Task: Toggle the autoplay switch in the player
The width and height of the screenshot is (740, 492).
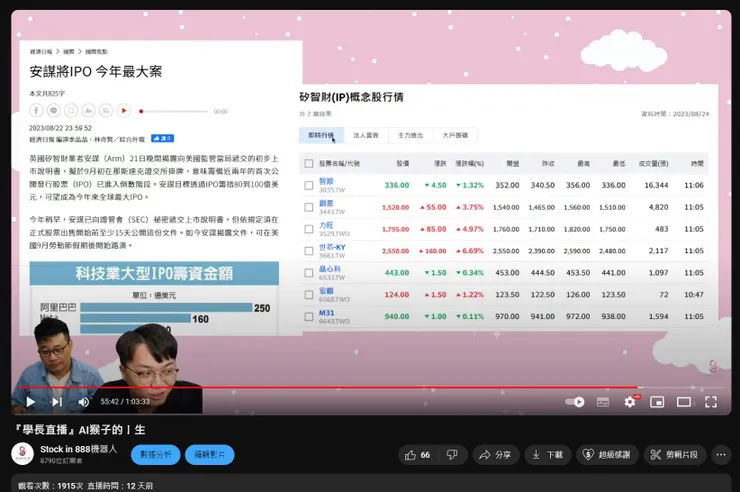Action: [575, 402]
